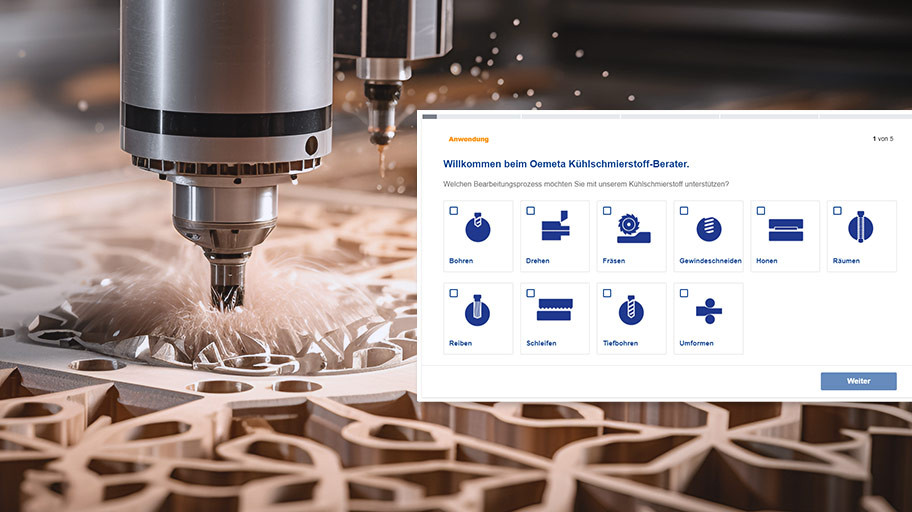Select the Tiefbohren deep-drilling icon
This screenshot has height=512, width=912.
click(631, 310)
